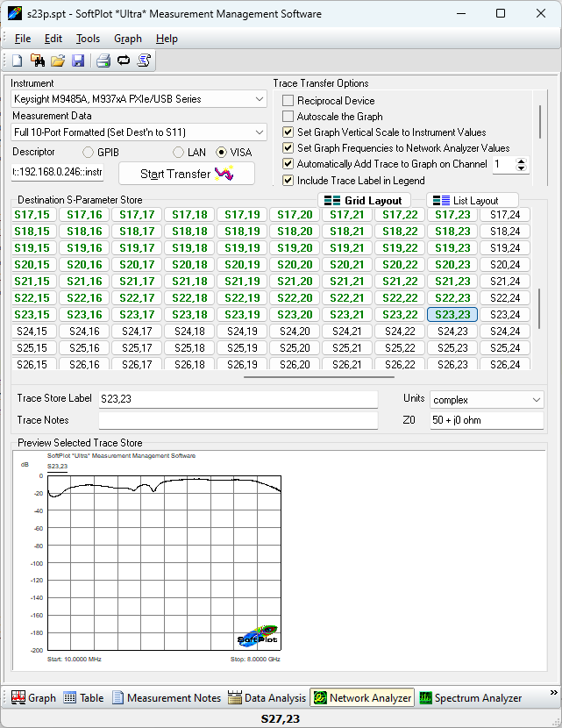This screenshot has width=562, height=728.
Task: Open the Tools menu
Action: click(x=88, y=39)
